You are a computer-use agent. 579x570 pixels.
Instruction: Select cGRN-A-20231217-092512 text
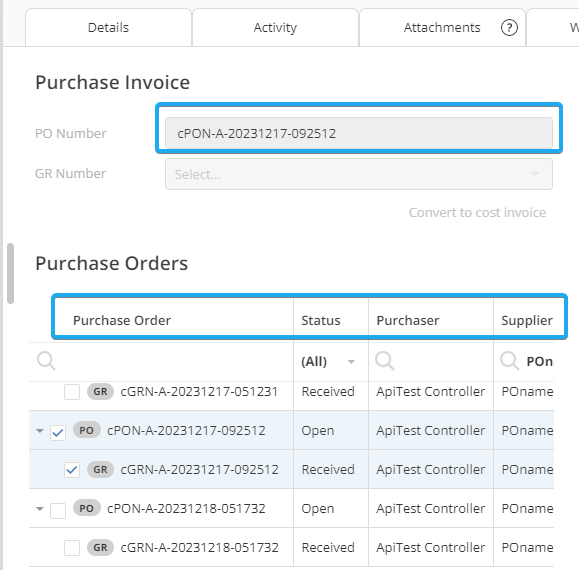[199, 470]
